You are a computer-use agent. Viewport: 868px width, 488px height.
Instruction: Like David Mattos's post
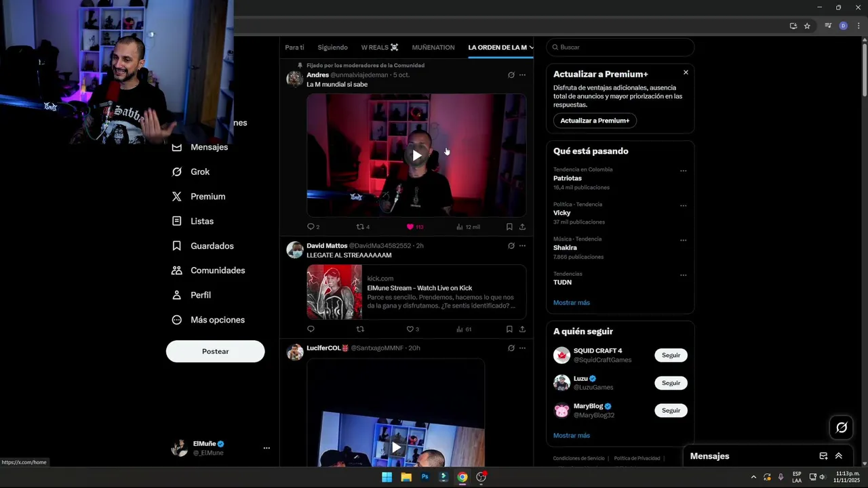pos(412,329)
